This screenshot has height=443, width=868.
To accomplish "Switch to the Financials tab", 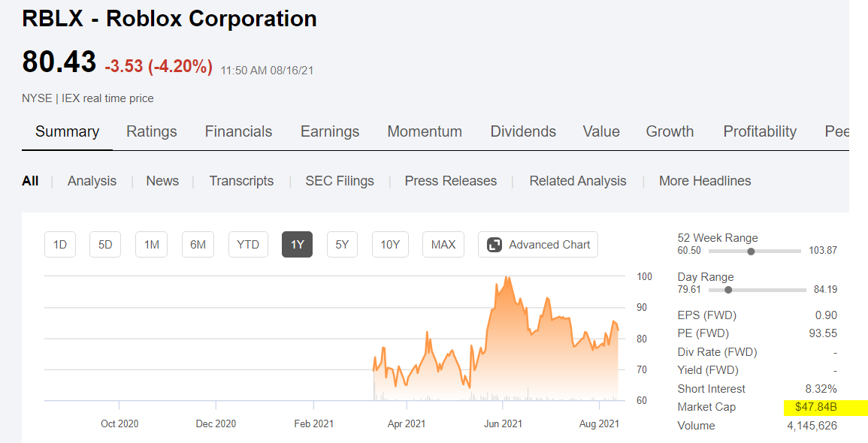I will [238, 131].
